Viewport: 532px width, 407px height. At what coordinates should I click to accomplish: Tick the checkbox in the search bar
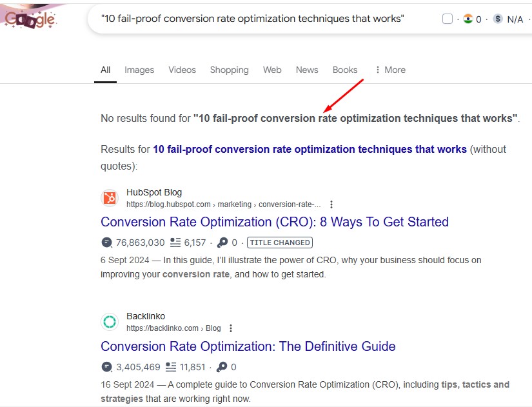(x=447, y=19)
